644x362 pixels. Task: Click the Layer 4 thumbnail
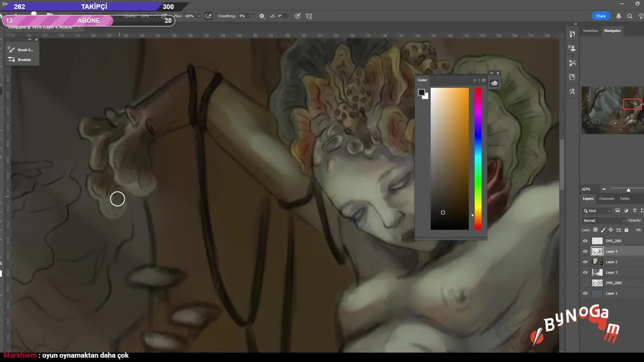point(597,251)
